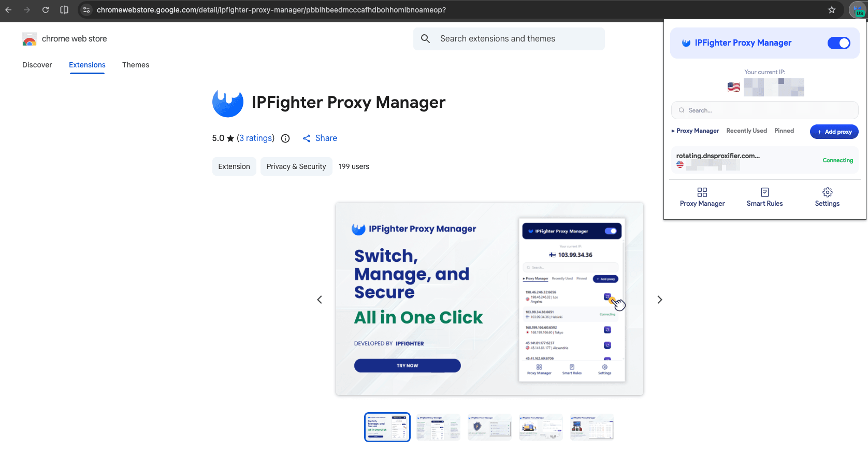View site information icon in address bar

coord(86,10)
